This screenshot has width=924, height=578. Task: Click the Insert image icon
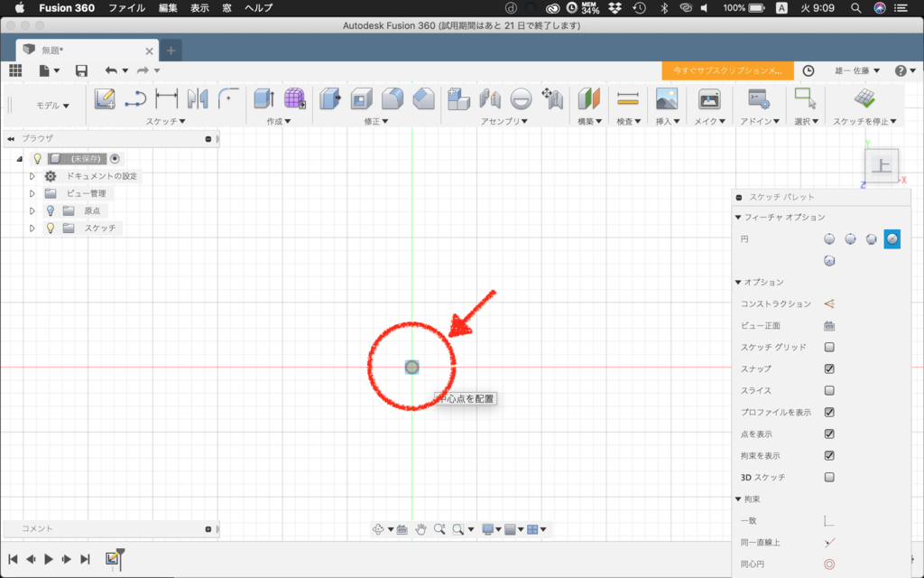coord(667,98)
